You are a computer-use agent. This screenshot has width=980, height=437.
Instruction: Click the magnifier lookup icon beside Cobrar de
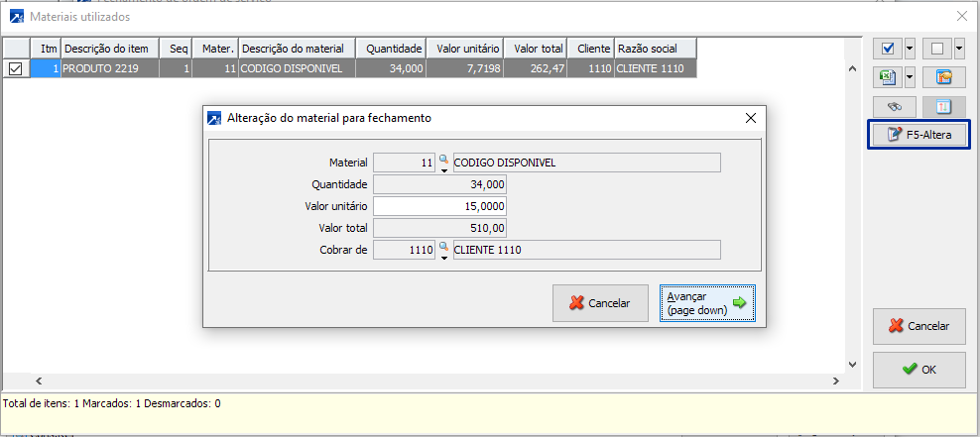pos(443,247)
